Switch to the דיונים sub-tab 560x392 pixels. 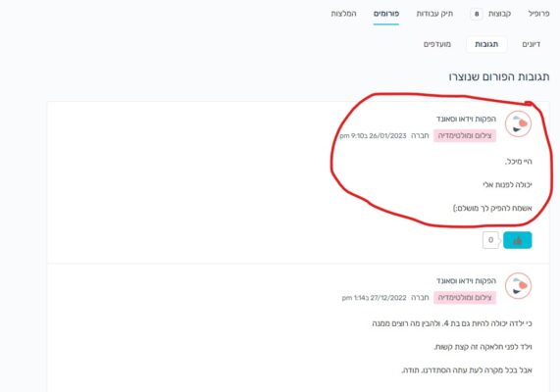(532, 44)
